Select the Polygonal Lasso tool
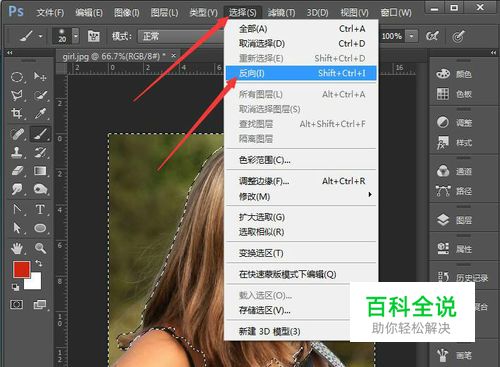This screenshot has height=367, width=500. point(17,96)
